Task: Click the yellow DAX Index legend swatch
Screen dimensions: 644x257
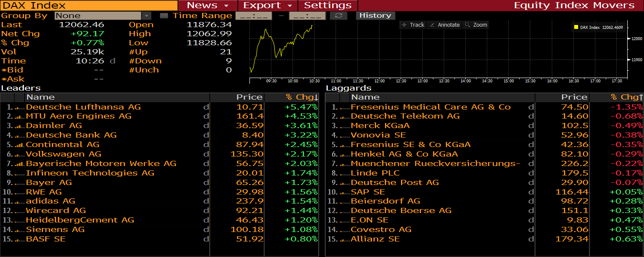Action: pos(576,27)
